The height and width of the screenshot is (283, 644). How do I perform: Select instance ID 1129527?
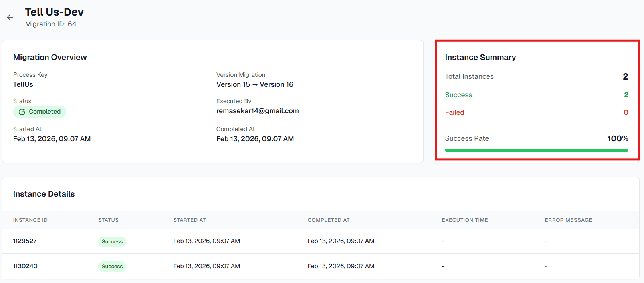click(25, 241)
